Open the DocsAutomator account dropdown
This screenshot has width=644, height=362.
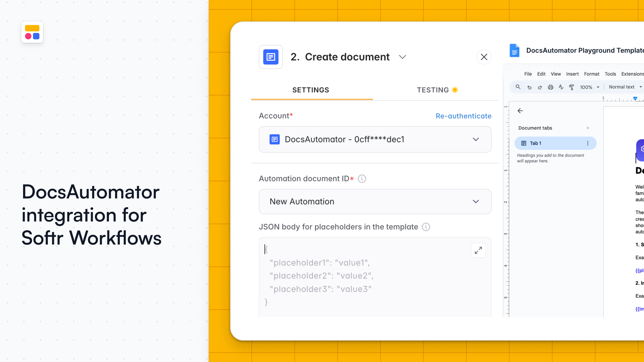click(x=375, y=139)
